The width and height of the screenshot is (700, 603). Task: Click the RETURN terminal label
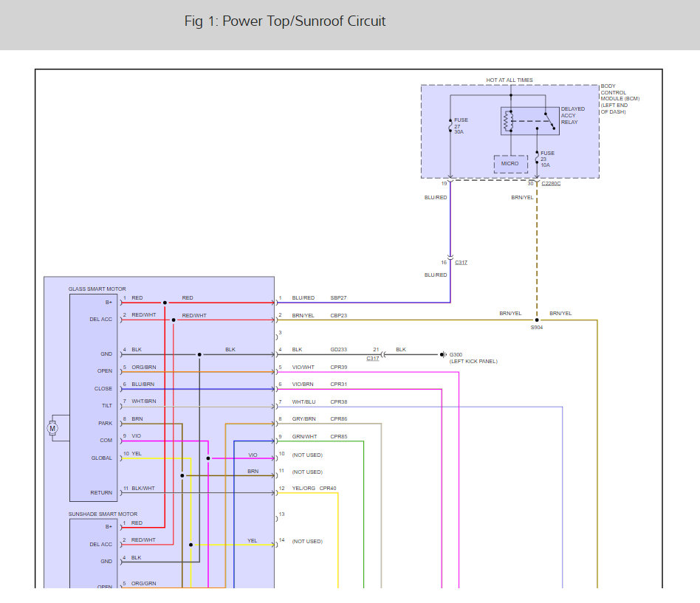[101, 493]
